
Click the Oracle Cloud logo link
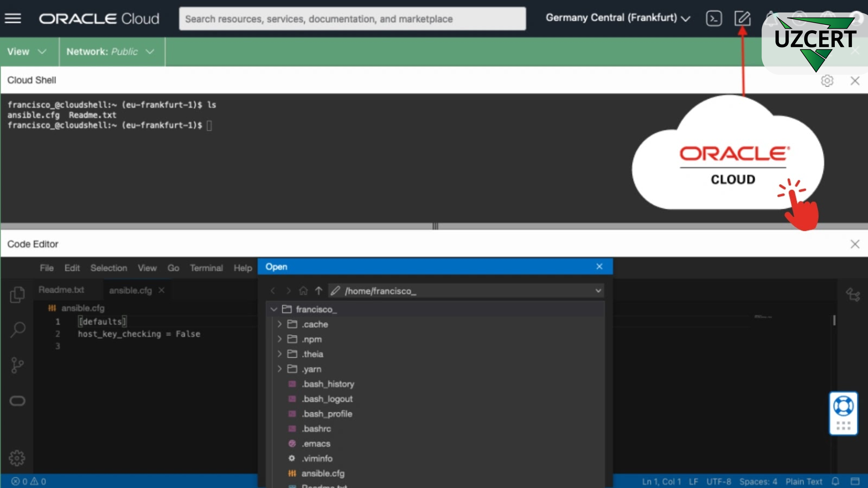99,19
